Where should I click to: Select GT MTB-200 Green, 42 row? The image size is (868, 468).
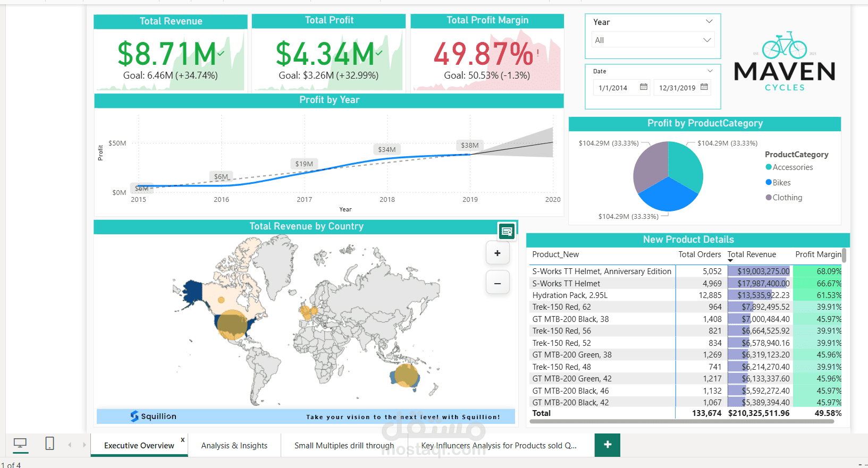click(x=686, y=379)
